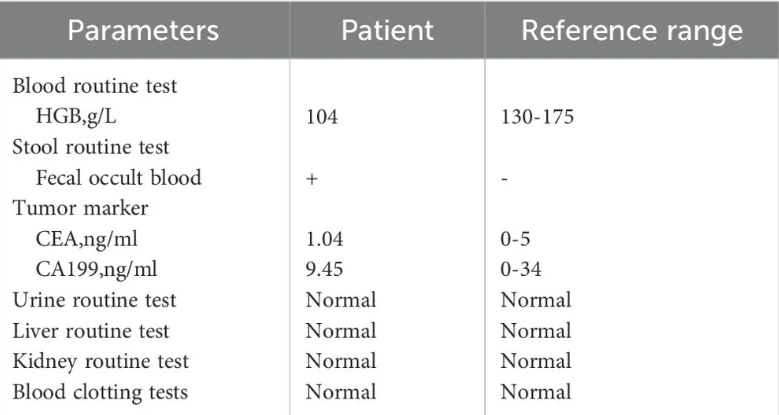This screenshot has height=415, width=779.
Task: Select the Blood routine test row label
Action: (94, 86)
